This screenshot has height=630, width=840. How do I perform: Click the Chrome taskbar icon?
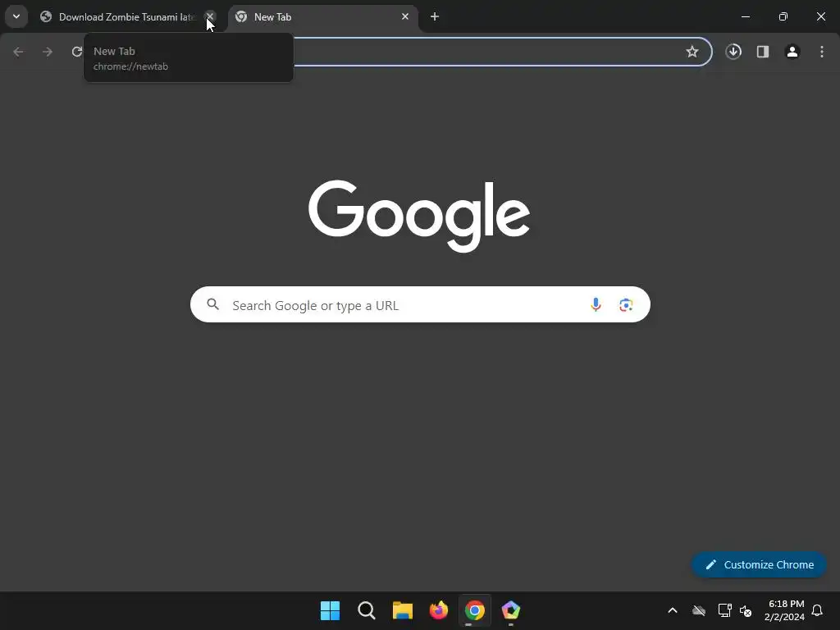click(x=475, y=610)
